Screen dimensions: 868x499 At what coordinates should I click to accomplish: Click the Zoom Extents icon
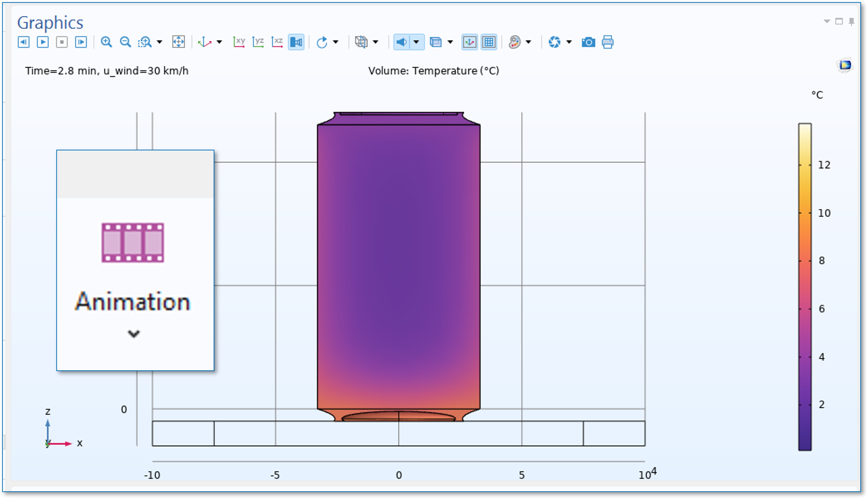178,42
